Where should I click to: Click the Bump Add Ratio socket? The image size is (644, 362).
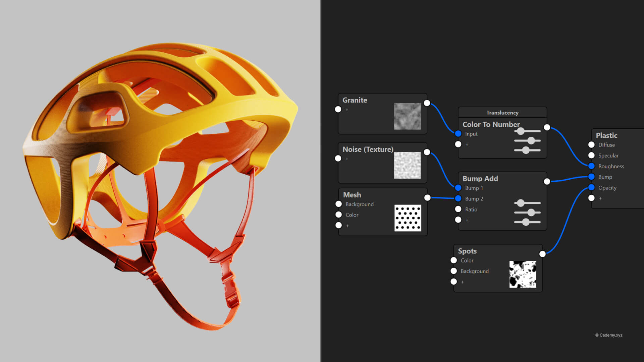coord(458,209)
